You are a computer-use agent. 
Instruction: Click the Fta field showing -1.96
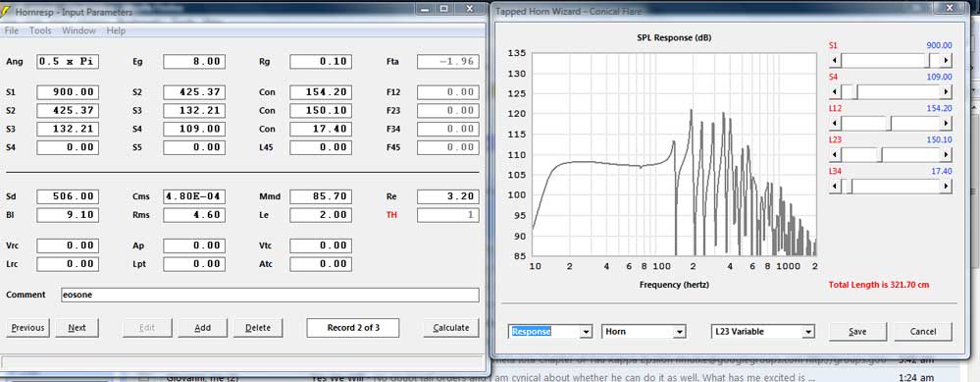(x=448, y=62)
